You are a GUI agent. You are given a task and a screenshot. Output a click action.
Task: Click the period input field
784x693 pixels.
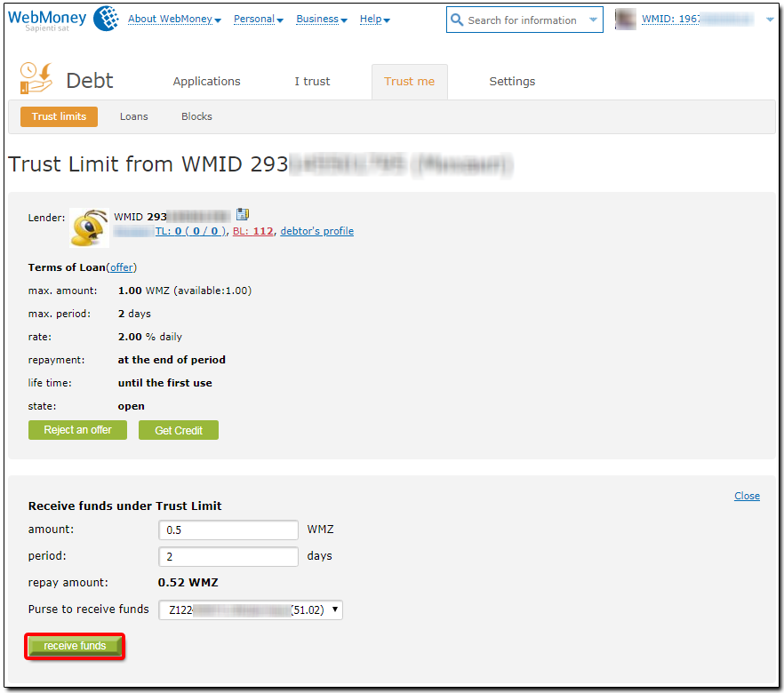[x=228, y=556]
